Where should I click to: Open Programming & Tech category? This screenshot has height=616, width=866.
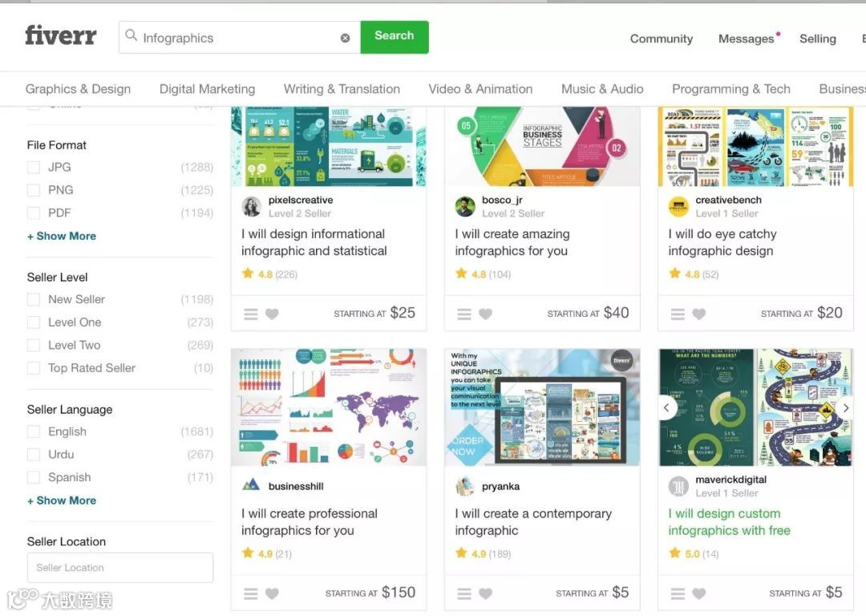coord(730,89)
